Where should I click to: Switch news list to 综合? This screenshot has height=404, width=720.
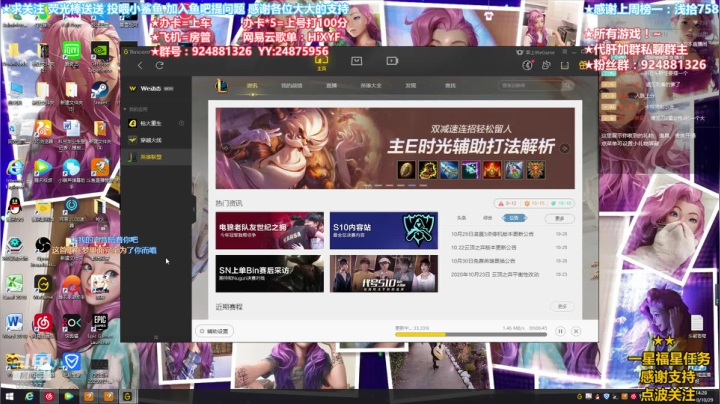[x=488, y=218]
